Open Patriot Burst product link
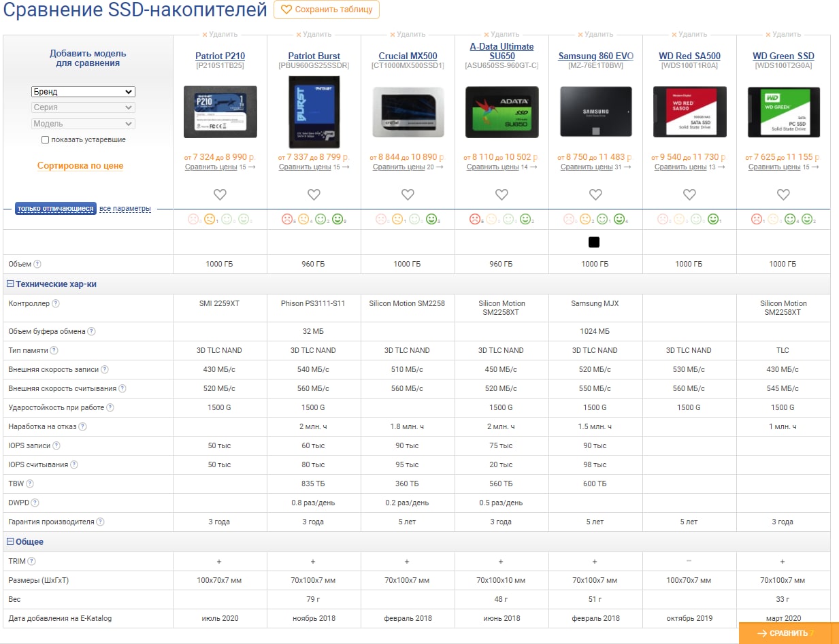839x644 pixels. (x=314, y=56)
